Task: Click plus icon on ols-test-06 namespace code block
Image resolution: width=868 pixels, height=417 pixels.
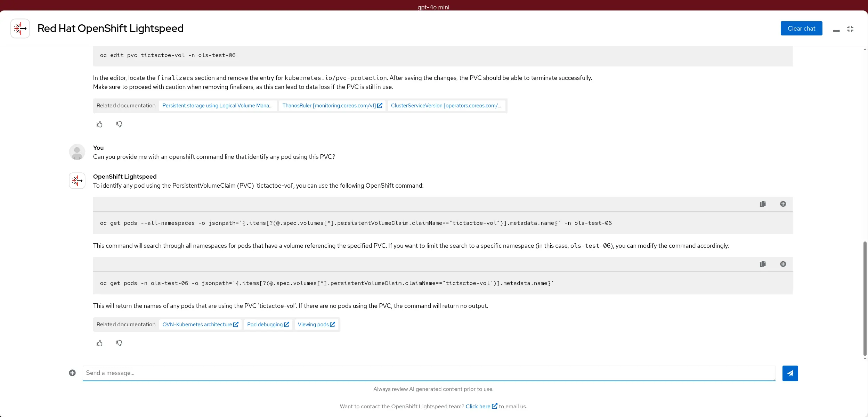Action: tap(783, 264)
